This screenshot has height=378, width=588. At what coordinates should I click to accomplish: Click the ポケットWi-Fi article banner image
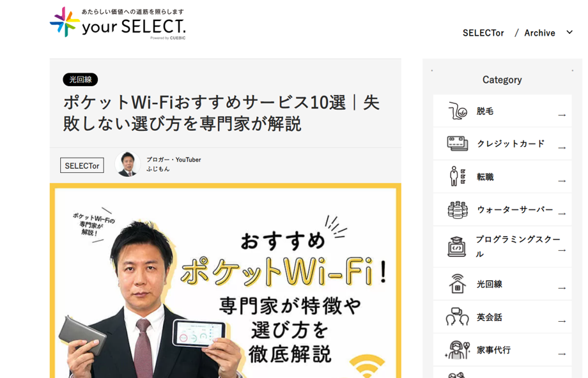226,280
